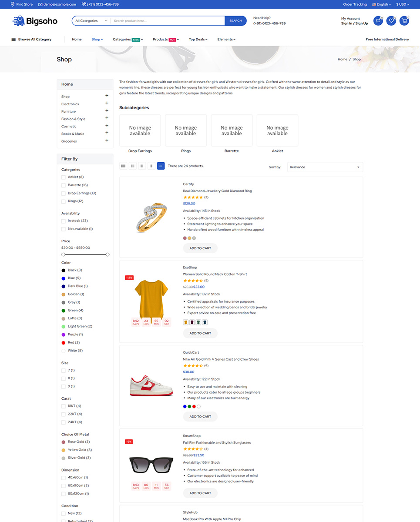This screenshot has width=420, height=522.
Task: Switch to the list view layout icon
Action: (161, 166)
